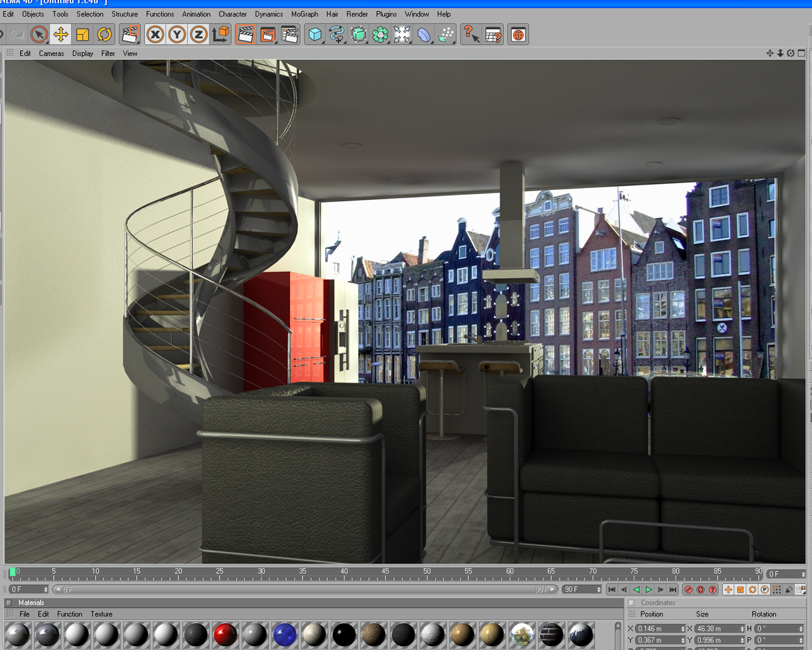Toggle Y axis lock

[177, 34]
